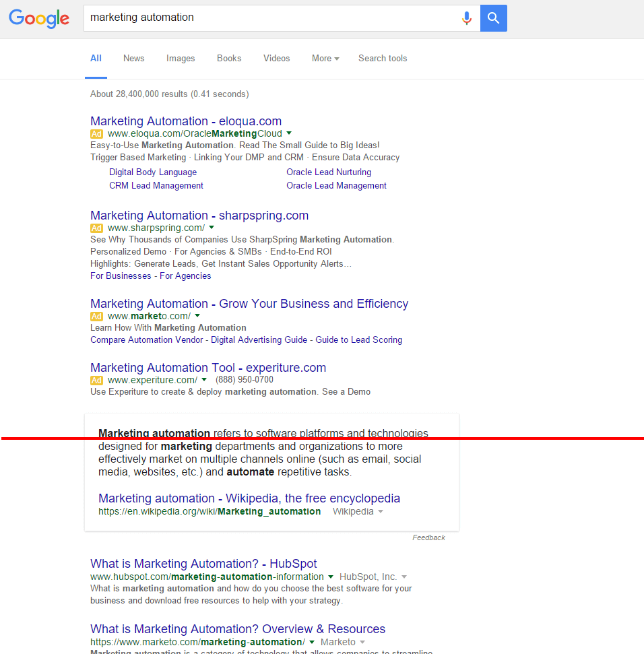Submit search with the magnifier button
This screenshot has height=654, width=644.
(x=493, y=18)
